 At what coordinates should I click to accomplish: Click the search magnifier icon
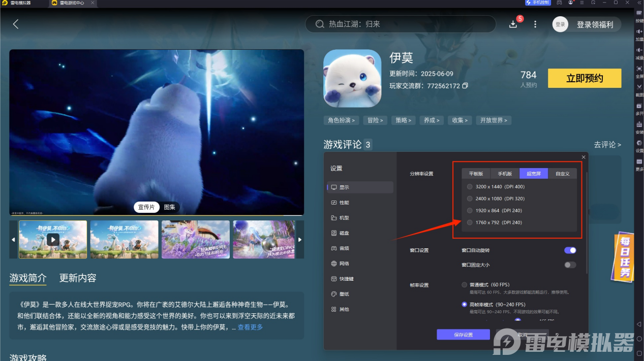pyautogui.click(x=320, y=24)
